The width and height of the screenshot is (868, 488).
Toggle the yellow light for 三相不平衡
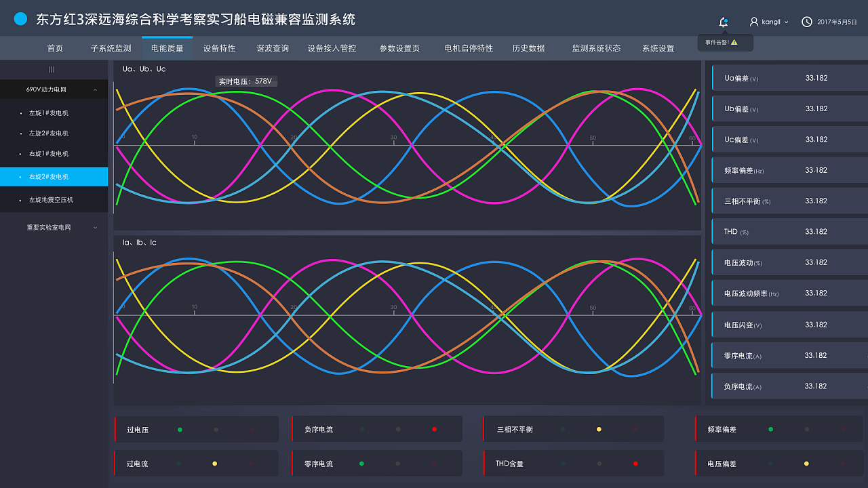pos(599,428)
